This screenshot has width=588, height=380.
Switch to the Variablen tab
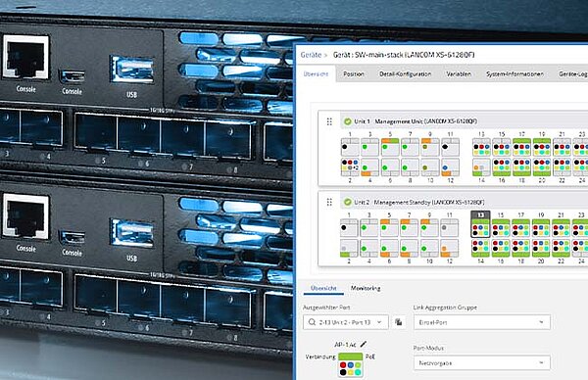(x=459, y=74)
